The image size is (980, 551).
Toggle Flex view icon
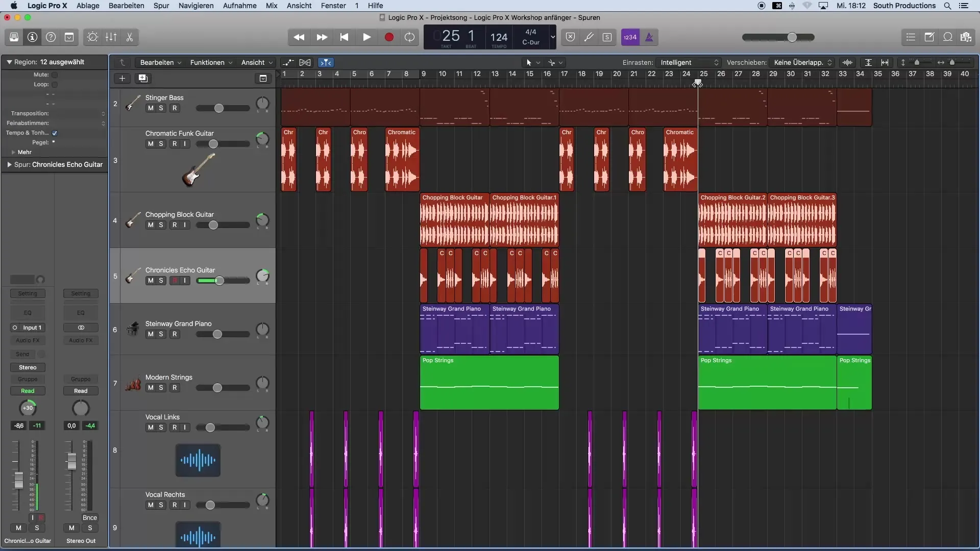point(305,62)
